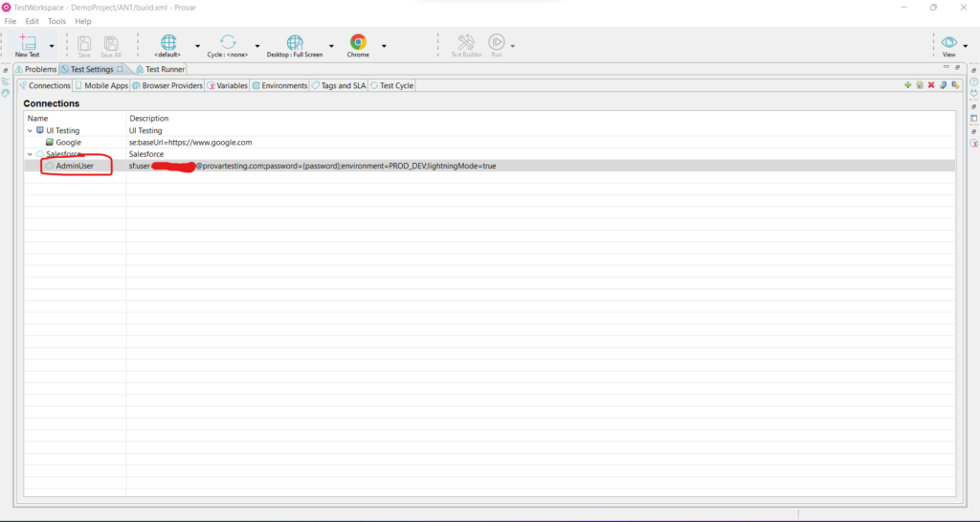Open the Desktop Full Screen dropdown arrow
The height and width of the screenshot is (522, 980).
pyautogui.click(x=331, y=46)
